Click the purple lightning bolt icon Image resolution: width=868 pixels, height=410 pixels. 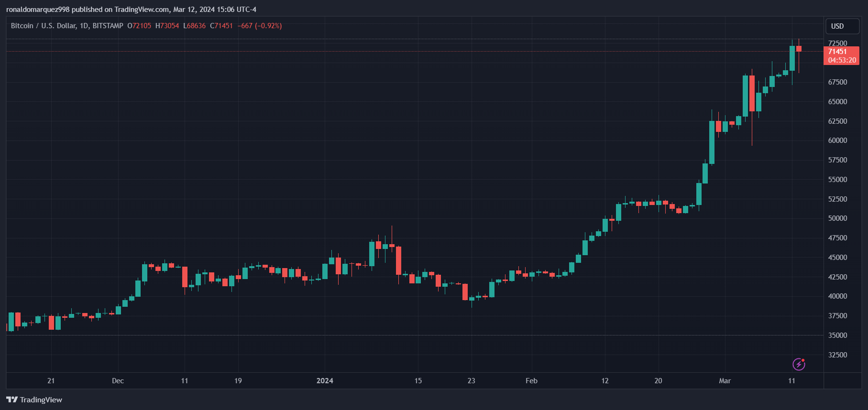[x=799, y=364]
